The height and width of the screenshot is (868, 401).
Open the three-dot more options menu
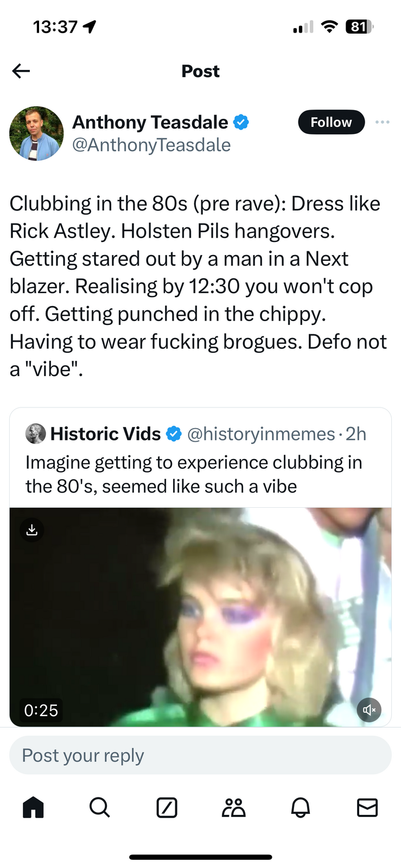pos(382,122)
